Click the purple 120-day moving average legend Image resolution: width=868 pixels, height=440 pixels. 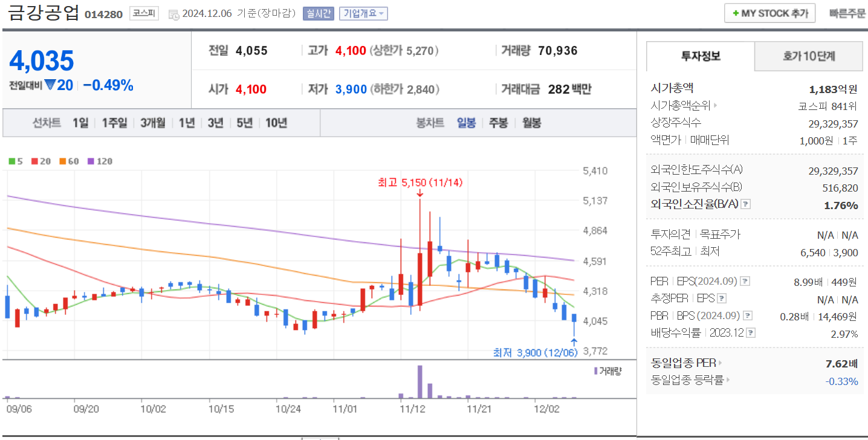tap(100, 161)
